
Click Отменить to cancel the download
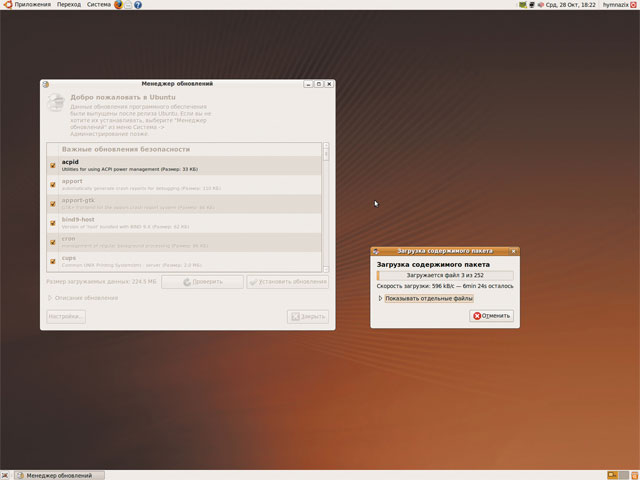(491, 316)
